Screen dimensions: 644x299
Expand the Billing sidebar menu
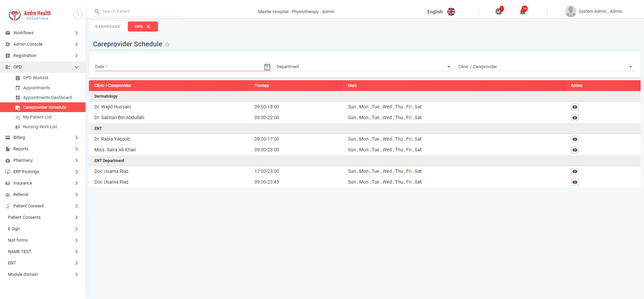[x=42, y=138]
